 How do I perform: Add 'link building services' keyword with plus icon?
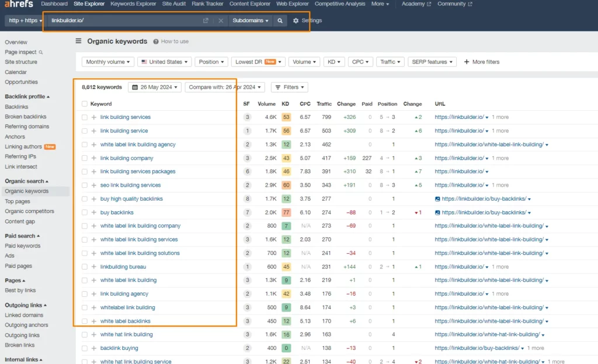point(94,117)
